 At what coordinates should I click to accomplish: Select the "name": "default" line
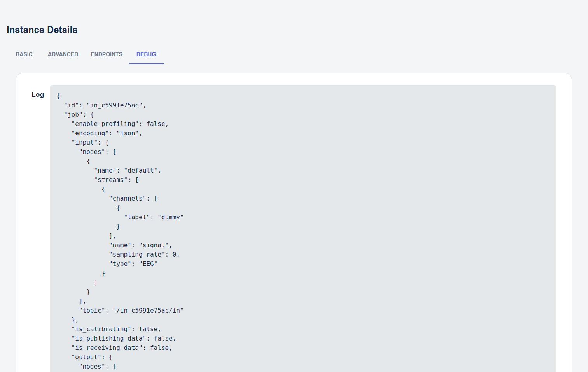pyautogui.click(x=128, y=171)
